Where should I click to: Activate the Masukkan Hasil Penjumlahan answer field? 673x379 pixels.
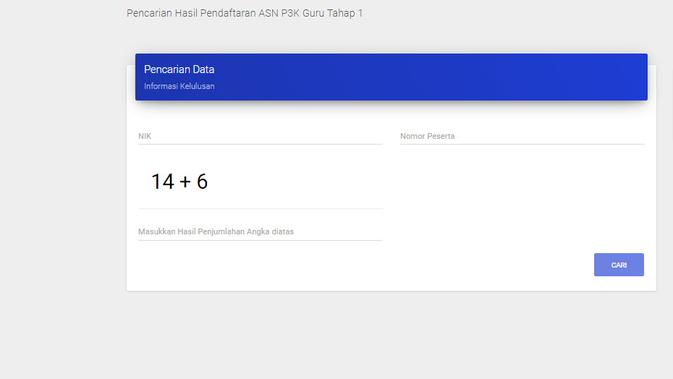tap(260, 232)
